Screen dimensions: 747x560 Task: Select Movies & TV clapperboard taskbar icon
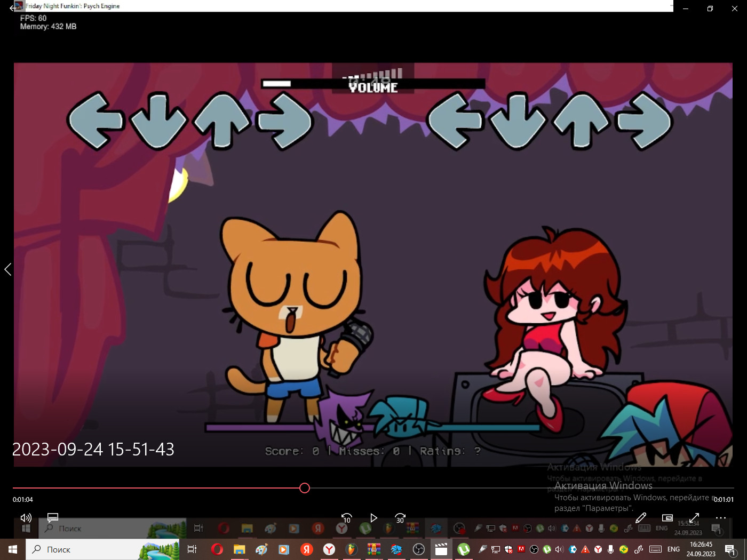441,549
